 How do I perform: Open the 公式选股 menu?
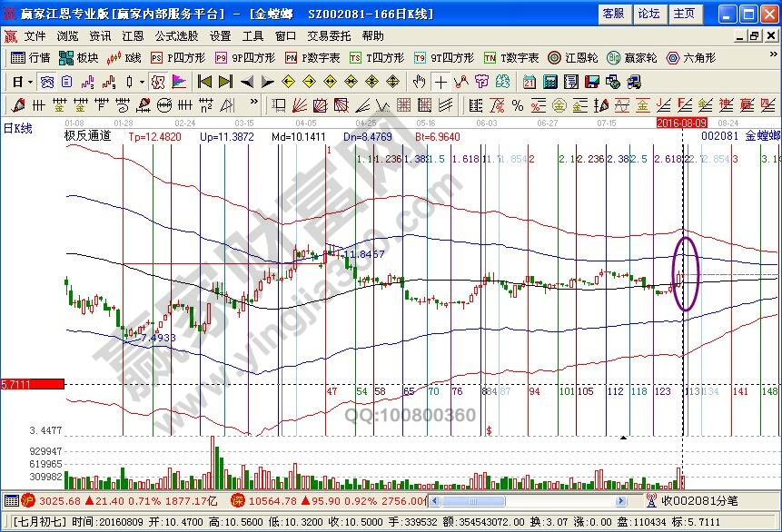tap(176, 36)
